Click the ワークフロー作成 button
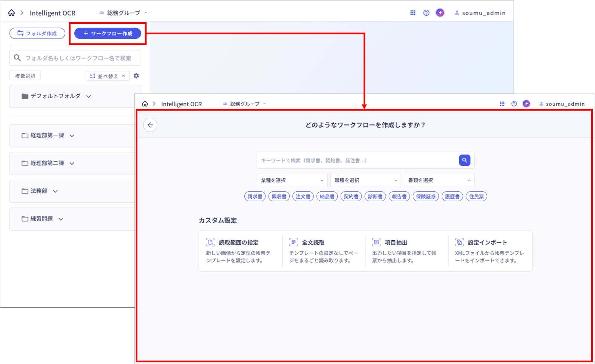Screen dimensions: 595x364 click(107, 33)
